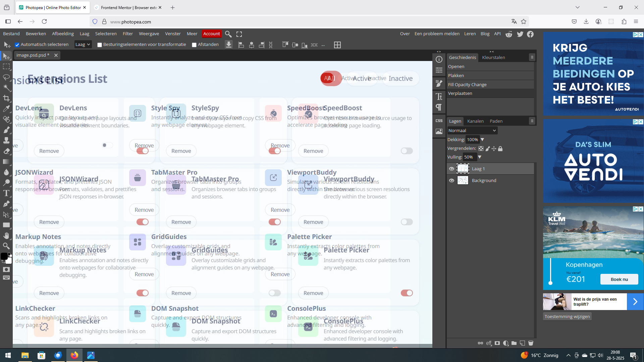
Task: Uncheck Automatisch selecteren checkbox
Action: [x=17, y=45]
